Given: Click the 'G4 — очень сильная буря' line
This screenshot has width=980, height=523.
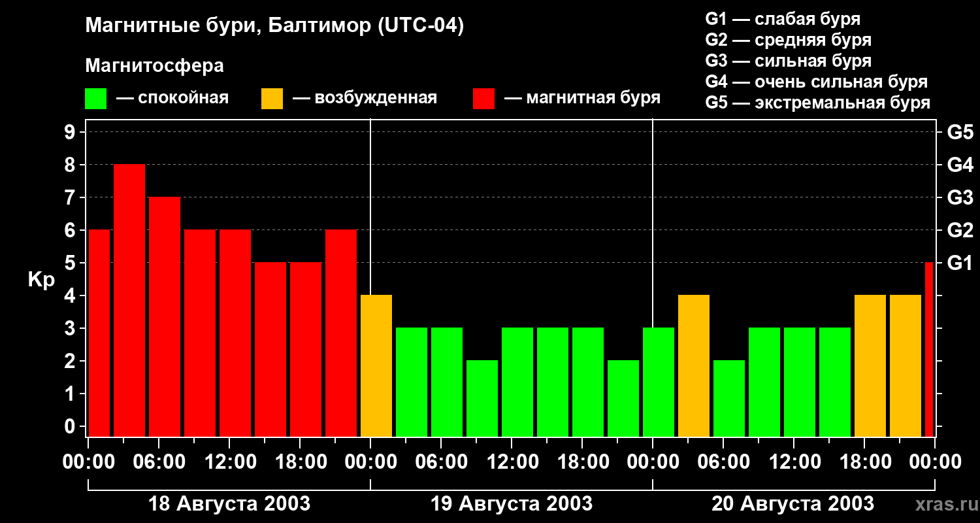Looking at the screenshot, I should [x=817, y=82].
